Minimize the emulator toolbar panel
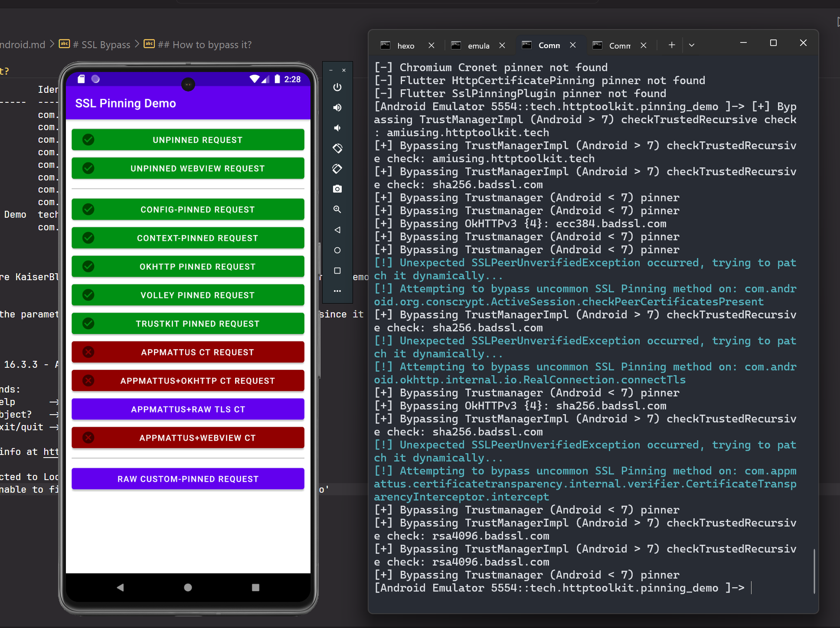840x628 pixels. tap(331, 70)
